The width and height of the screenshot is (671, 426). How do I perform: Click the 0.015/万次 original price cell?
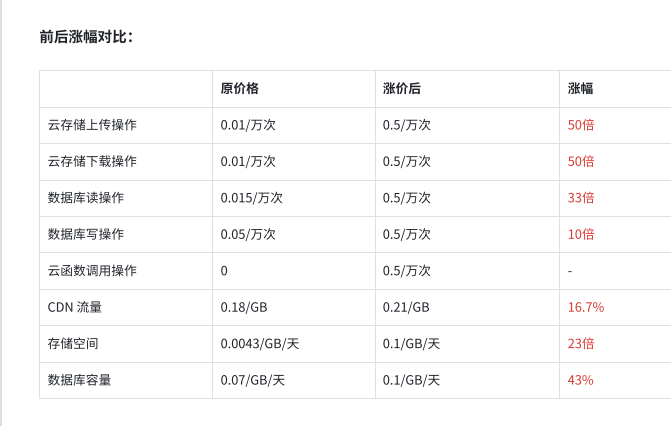pyautogui.click(x=252, y=198)
